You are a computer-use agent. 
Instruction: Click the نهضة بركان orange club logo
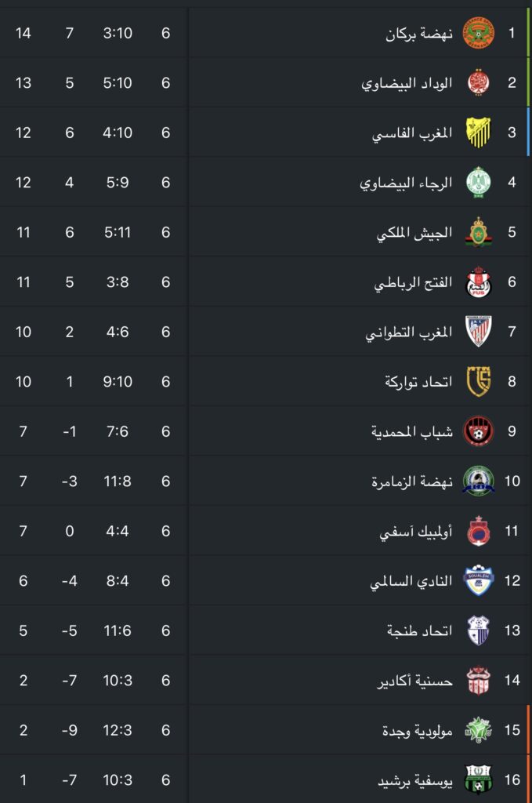[478, 33]
